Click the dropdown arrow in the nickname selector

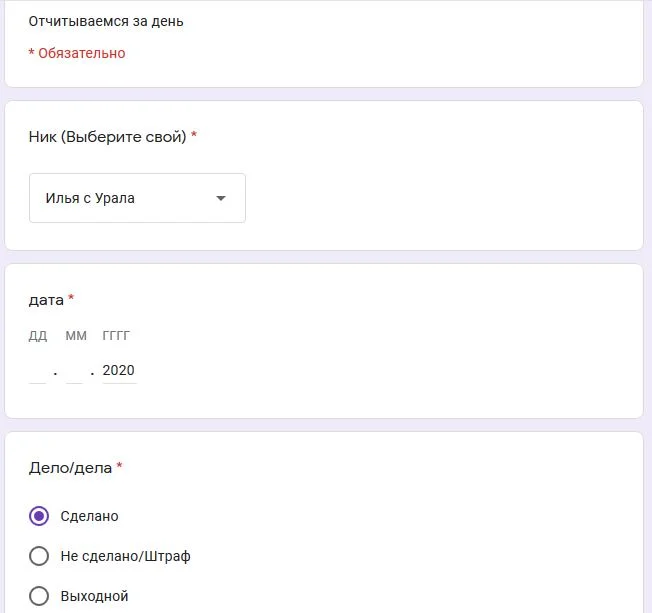[x=221, y=198]
